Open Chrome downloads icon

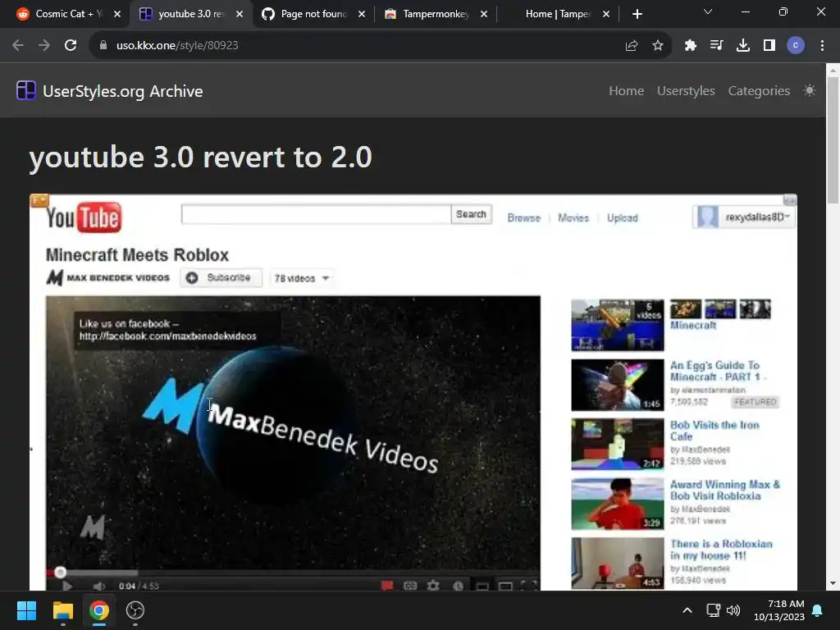tap(742, 46)
